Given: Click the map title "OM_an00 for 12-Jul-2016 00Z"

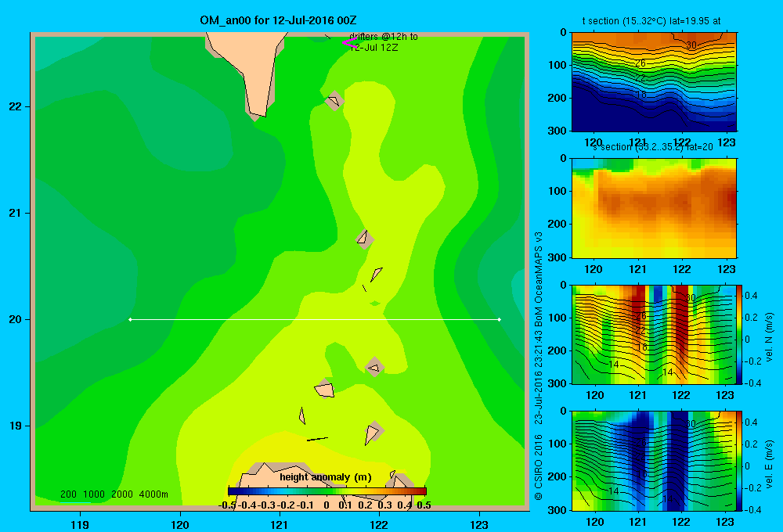Looking at the screenshot, I should (278, 20).
